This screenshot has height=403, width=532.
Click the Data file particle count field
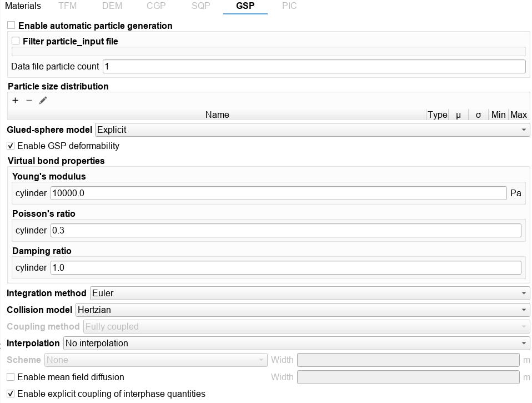point(314,67)
